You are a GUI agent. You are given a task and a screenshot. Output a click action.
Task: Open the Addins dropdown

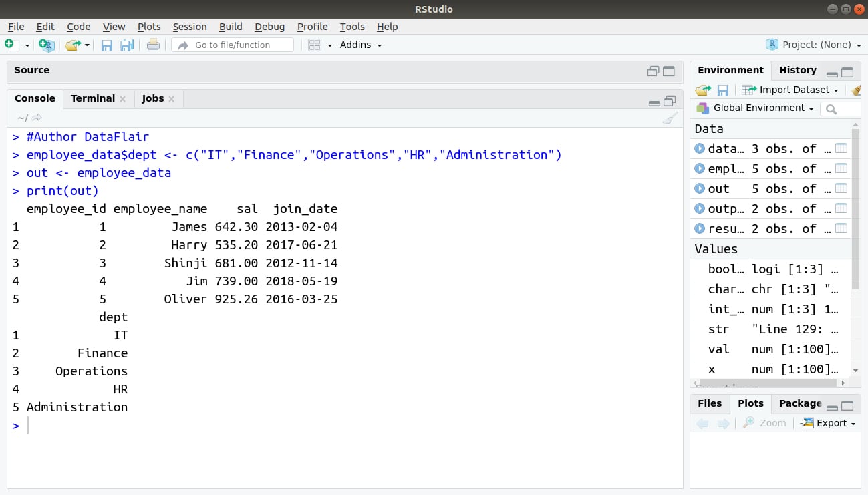pos(361,45)
